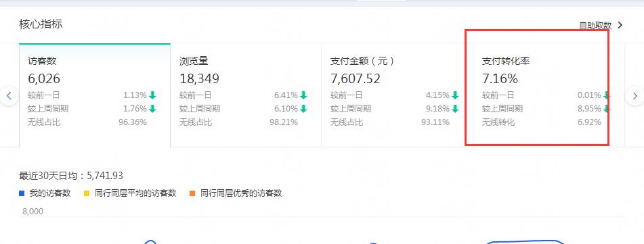644x244 pixels.
Task: Click green down arrow beside 访客数 较前一日 1.13%
Action: pos(153,95)
